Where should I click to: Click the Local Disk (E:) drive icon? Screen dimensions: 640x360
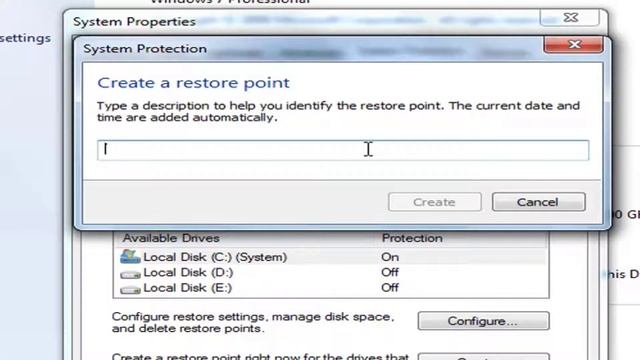point(130,289)
